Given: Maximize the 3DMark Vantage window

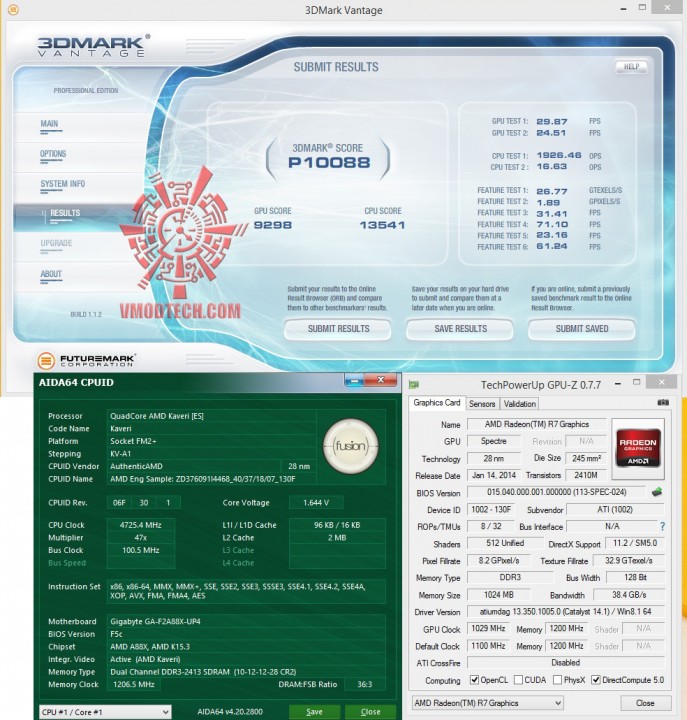Looking at the screenshot, I should pyautogui.click(x=642, y=7).
